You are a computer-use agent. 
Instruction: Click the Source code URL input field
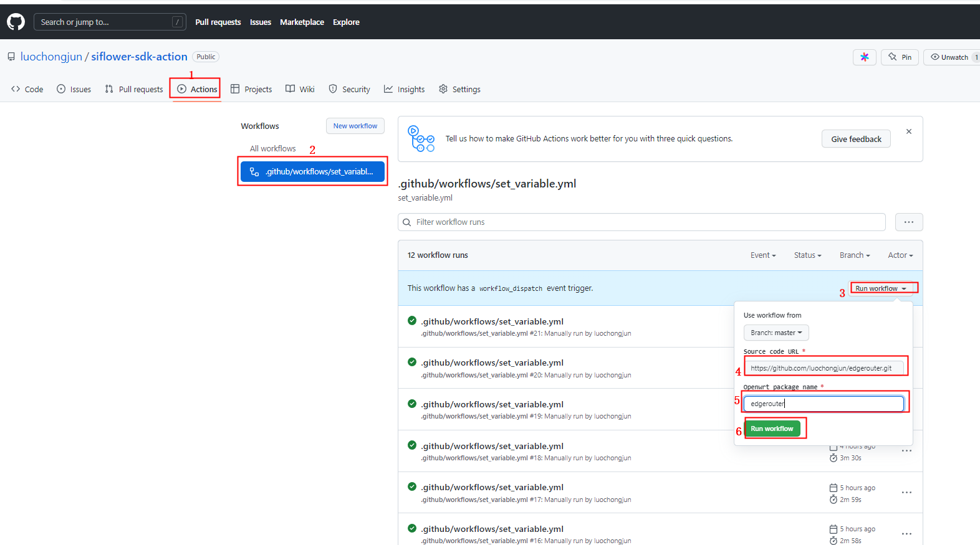pos(823,368)
